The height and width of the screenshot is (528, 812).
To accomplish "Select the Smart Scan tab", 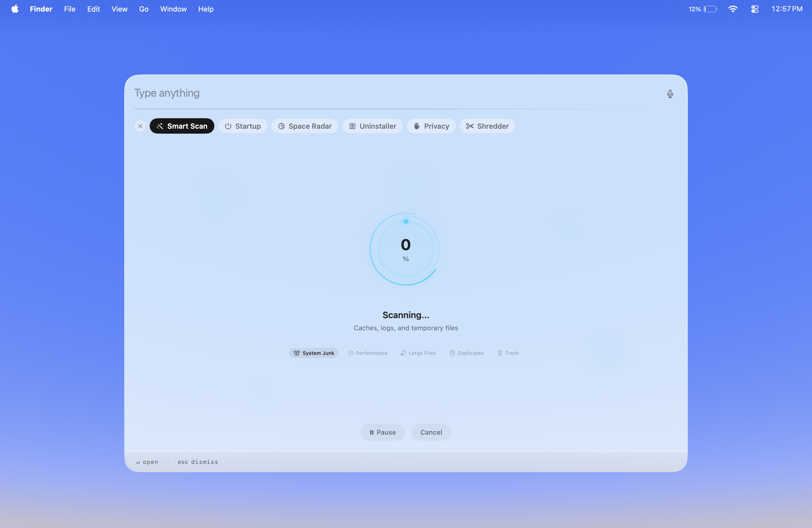I will [182, 126].
